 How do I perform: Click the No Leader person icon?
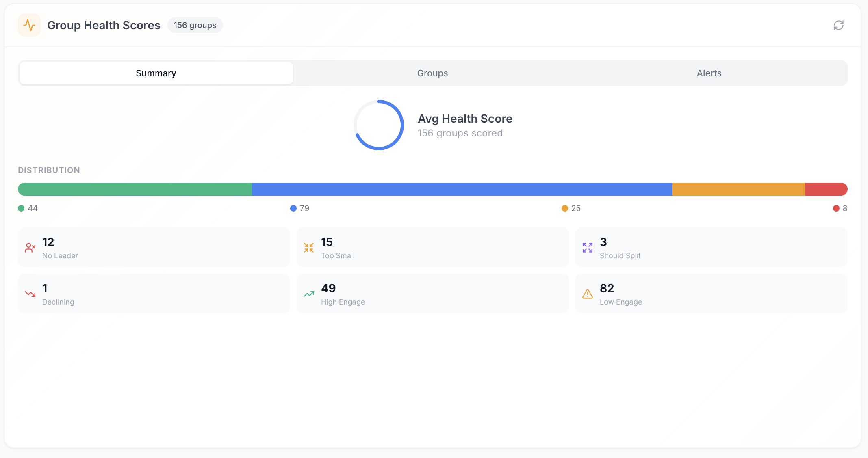30,247
